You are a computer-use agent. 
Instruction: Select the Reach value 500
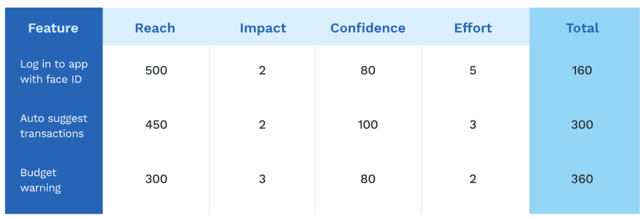point(156,71)
